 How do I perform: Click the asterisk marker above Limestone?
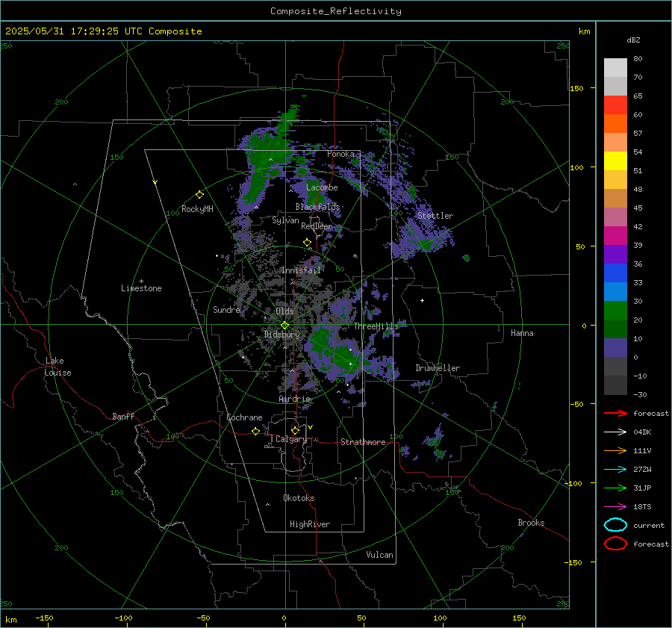tap(141, 282)
